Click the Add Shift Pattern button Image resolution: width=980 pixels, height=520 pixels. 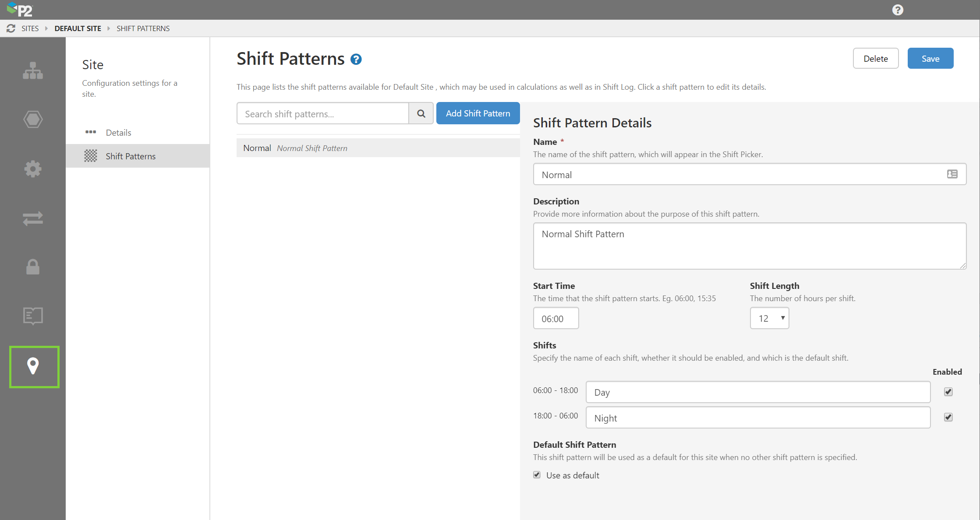(478, 113)
